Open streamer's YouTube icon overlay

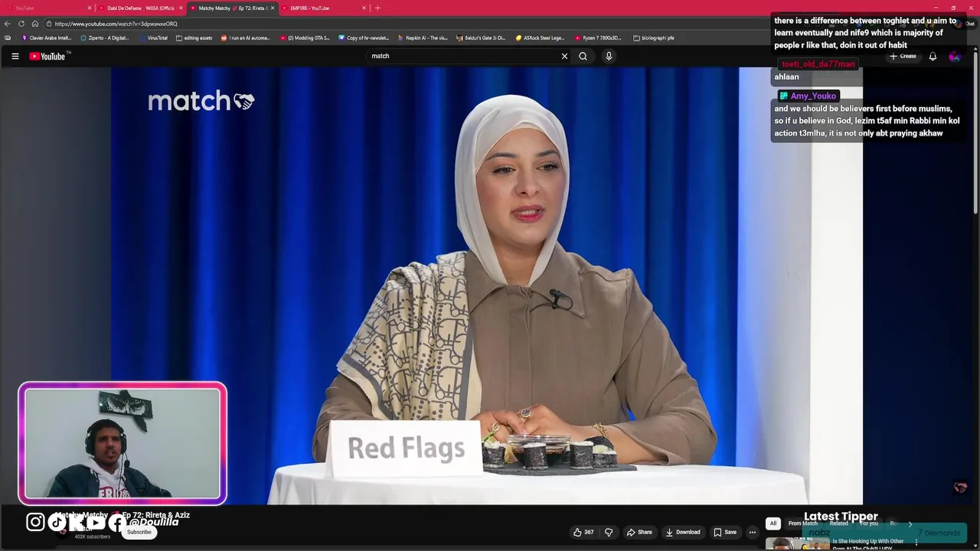tap(95, 523)
